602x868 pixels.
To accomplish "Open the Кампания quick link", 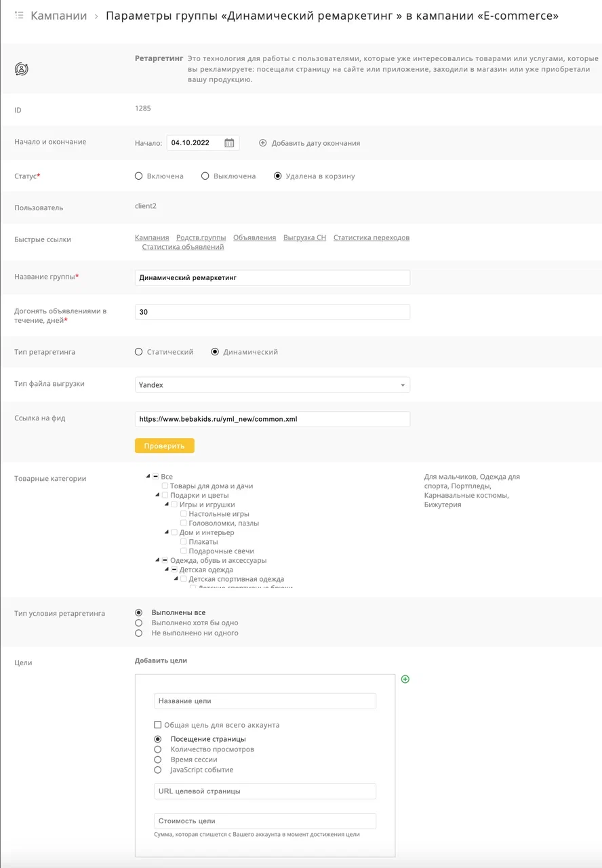I will click(152, 238).
